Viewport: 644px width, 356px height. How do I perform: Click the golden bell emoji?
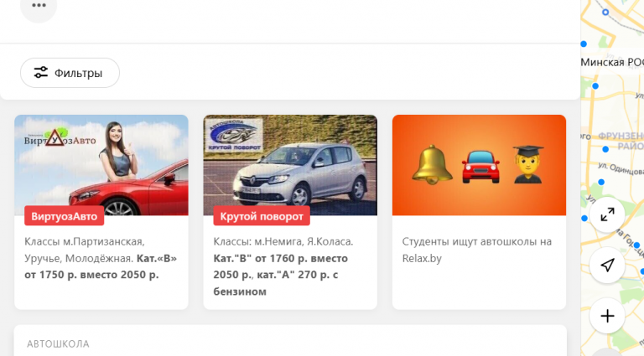coord(432,165)
